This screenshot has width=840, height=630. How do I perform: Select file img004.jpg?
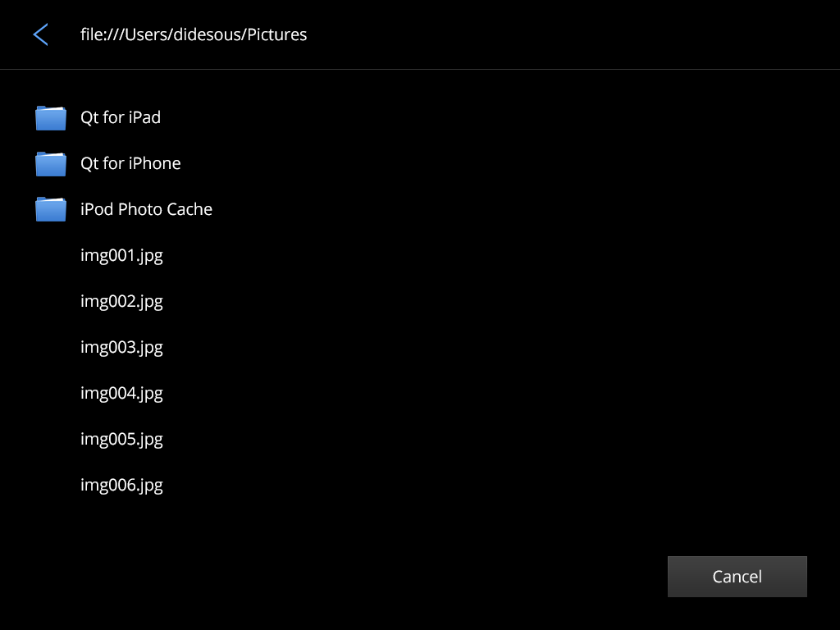(121, 393)
